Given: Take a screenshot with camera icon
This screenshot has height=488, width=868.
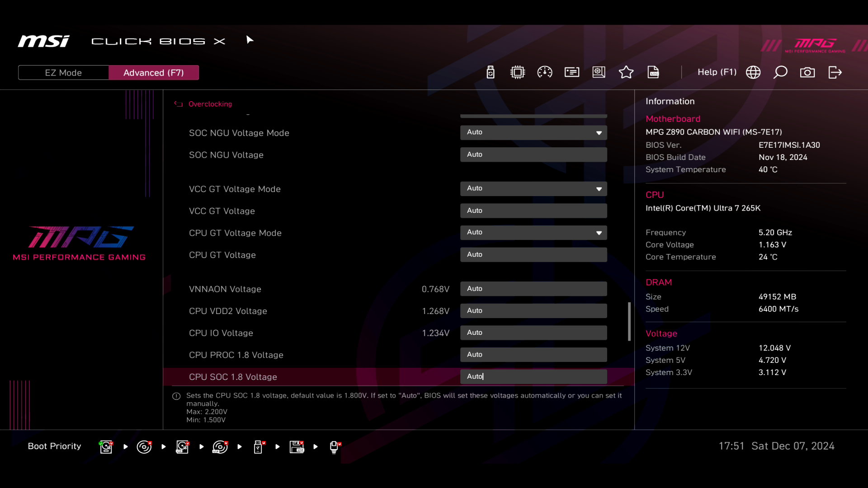Looking at the screenshot, I should click(x=807, y=72).
